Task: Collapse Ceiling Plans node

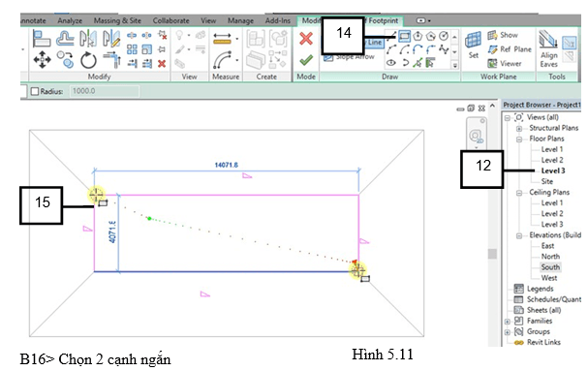Action: (519, 193)
